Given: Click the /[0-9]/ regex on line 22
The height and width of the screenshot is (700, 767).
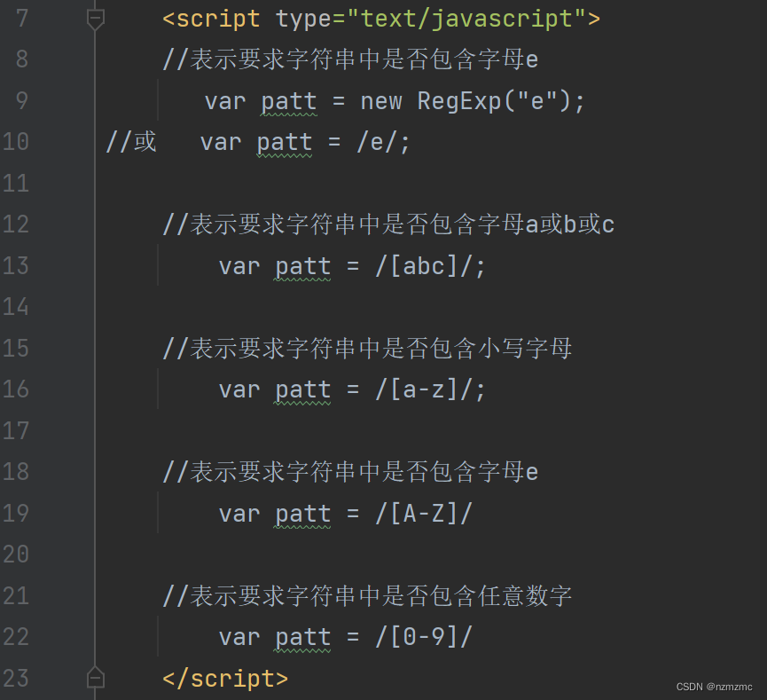Looking at the screenshot, I should 424,637.
